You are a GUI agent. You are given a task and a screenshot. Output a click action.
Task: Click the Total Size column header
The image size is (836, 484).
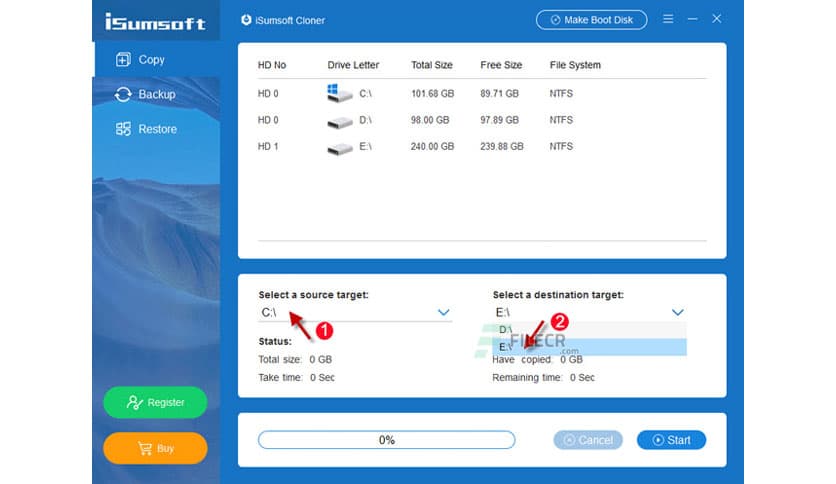point(431,65)
